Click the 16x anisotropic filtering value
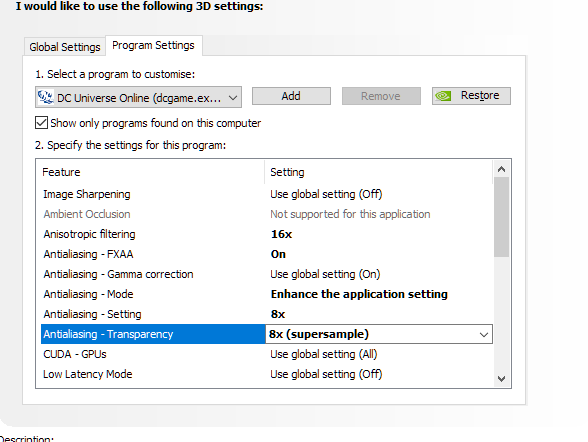Viewport: 588px width, 442px height. (x=281, y=234)
